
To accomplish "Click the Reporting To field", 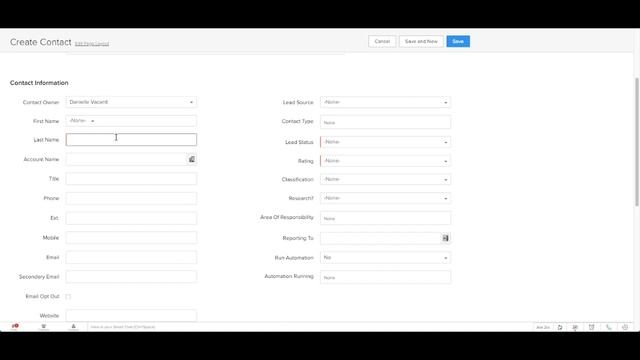I will [x=380, y=238].
